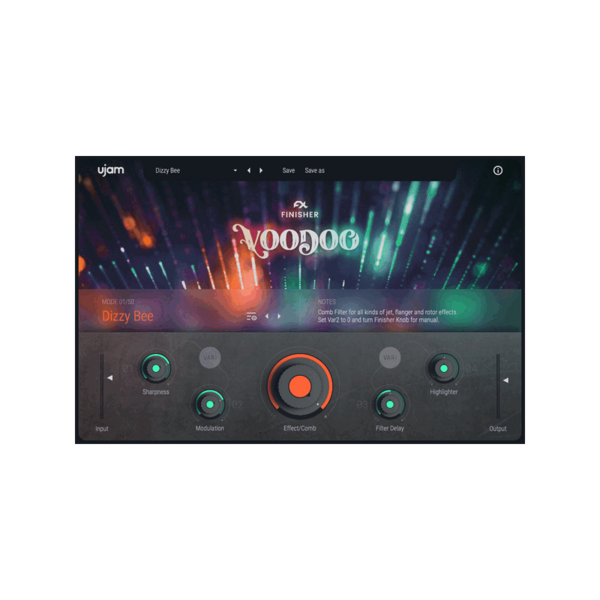The height and width of the screenshot is (600, 600).
Task: Click the Sharpness knob
Action: (x=156, y=368)
